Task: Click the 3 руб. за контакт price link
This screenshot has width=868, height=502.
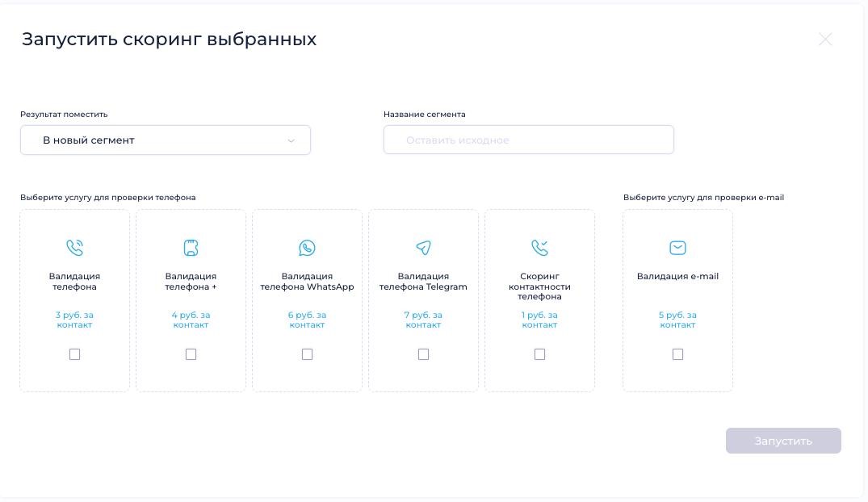Action: (75, 320)
